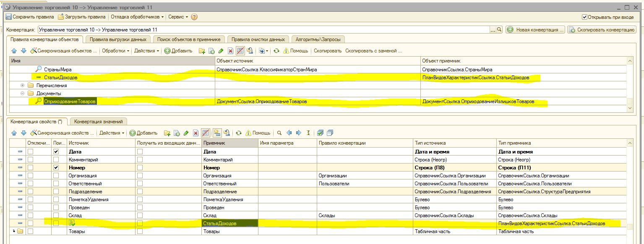Viewport: 644px width, 244px height.
Task: Click the Новая конвертация button
Action: [x=535, y=30]
